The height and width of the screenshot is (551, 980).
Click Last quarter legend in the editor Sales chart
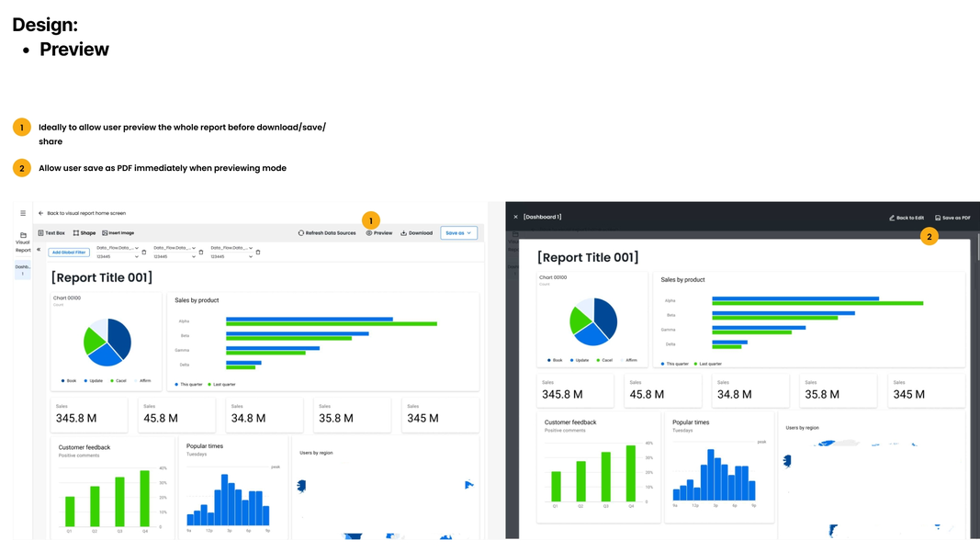tap(222, 384)
